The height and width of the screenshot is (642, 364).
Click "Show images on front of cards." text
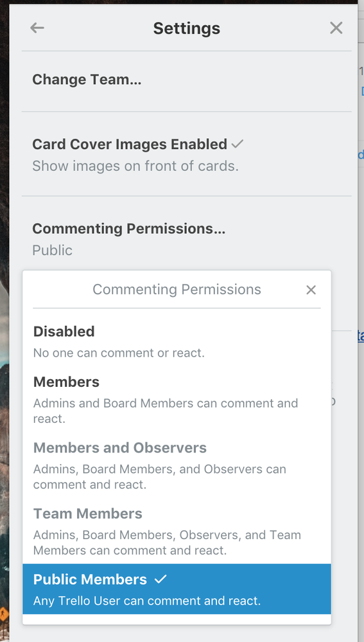coord(135,166)
